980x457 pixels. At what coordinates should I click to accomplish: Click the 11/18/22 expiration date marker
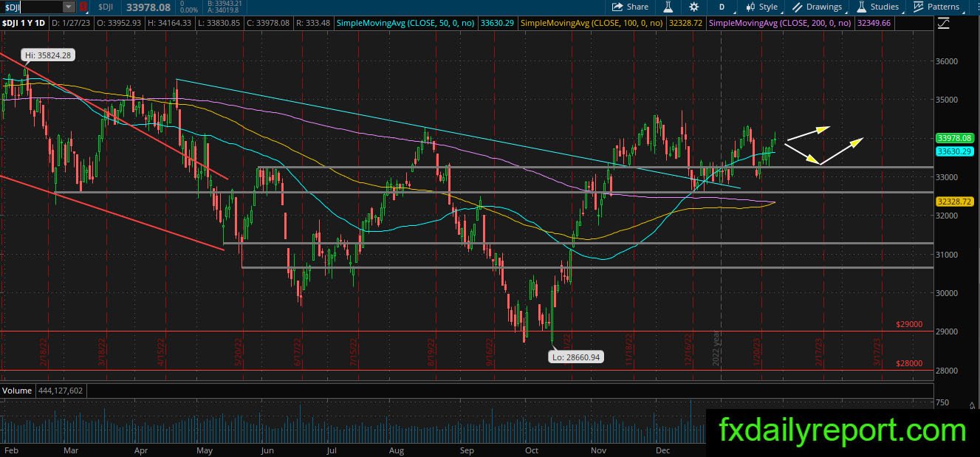(630, 350)
